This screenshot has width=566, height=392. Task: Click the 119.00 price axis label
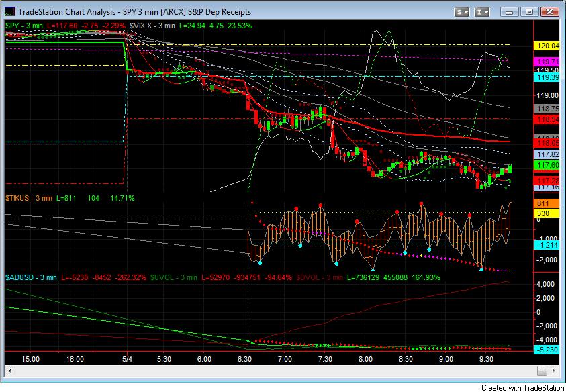(x=548, y=96)
